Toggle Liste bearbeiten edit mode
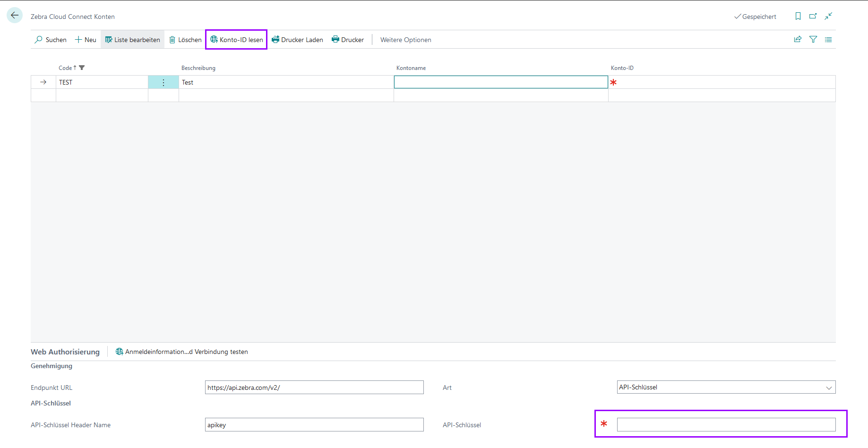The width and height of the screenshot is (868, 448). (133, 40)
